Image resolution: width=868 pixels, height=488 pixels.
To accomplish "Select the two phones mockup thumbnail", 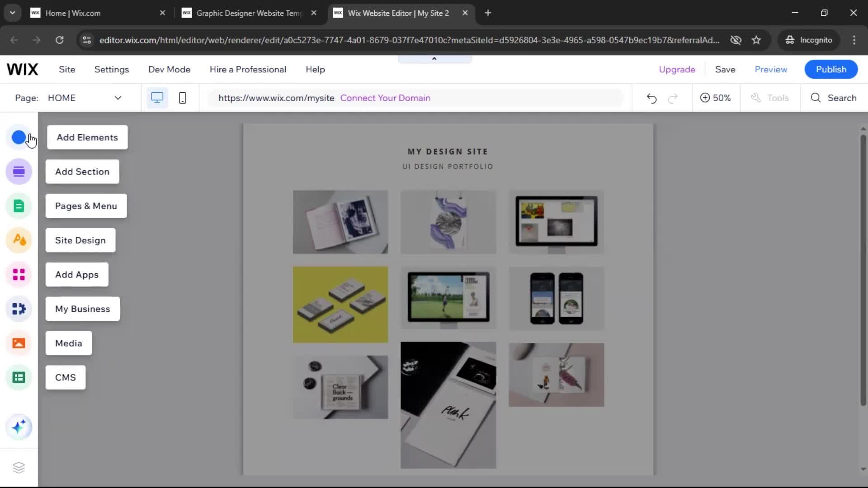I will (557, 298).
